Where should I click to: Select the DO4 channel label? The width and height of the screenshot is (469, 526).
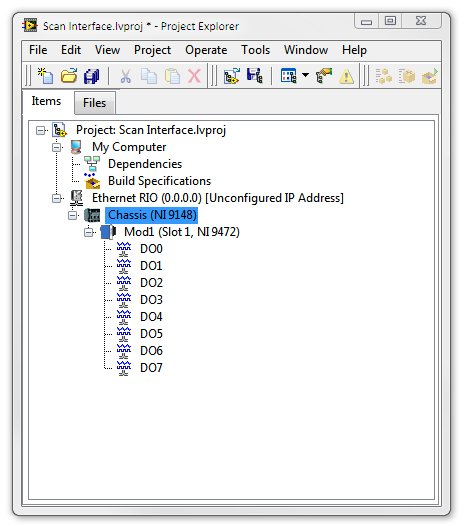(151, 317)
